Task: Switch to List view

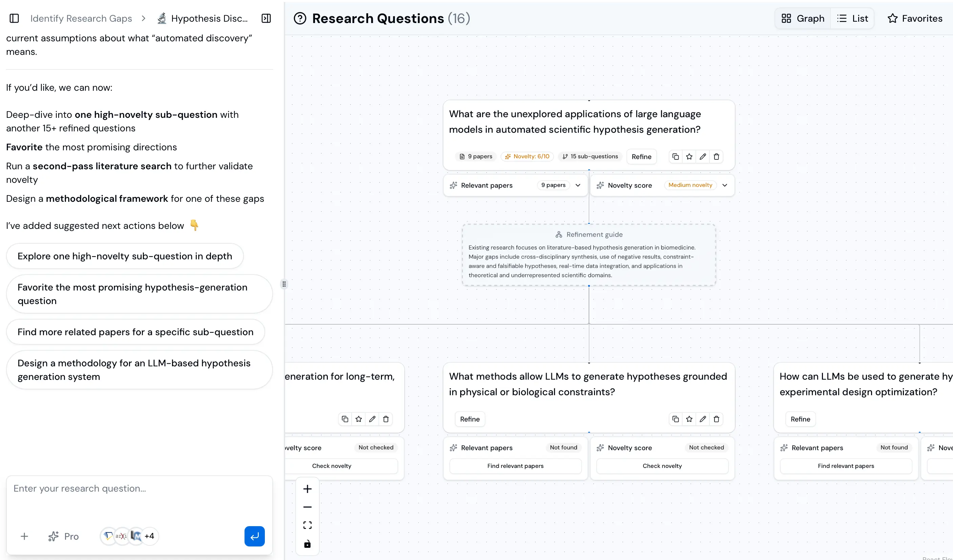Action: (x=852, y=18)
